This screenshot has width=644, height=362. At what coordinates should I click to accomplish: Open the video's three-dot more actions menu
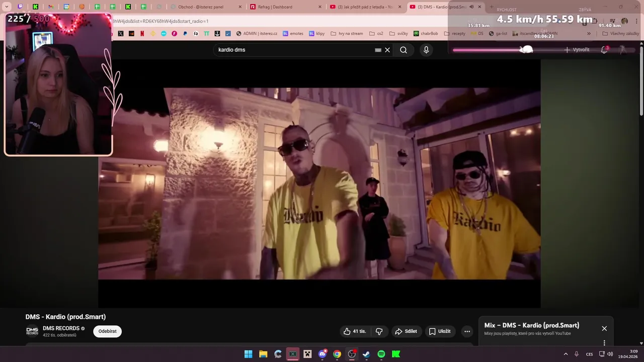click(467, 331)
